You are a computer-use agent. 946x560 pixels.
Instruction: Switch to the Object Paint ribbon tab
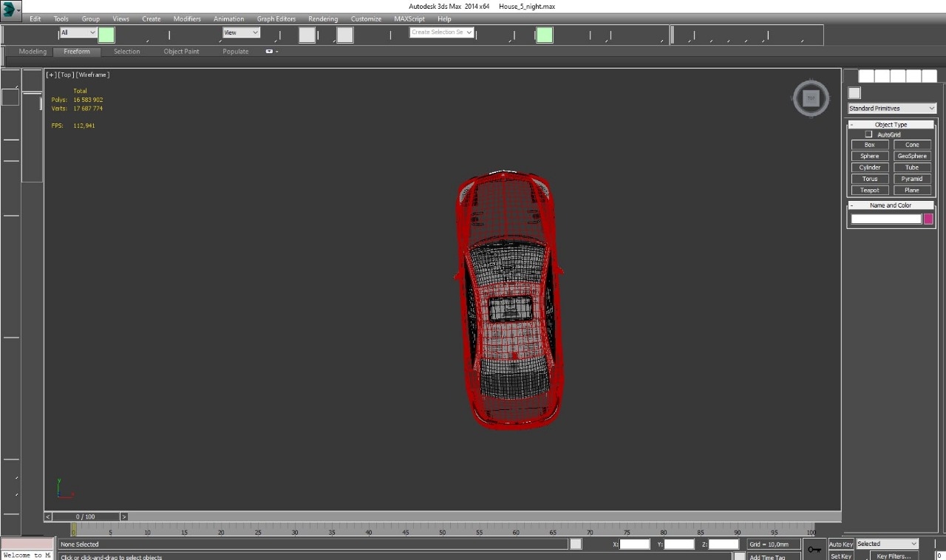coord(181,52)
